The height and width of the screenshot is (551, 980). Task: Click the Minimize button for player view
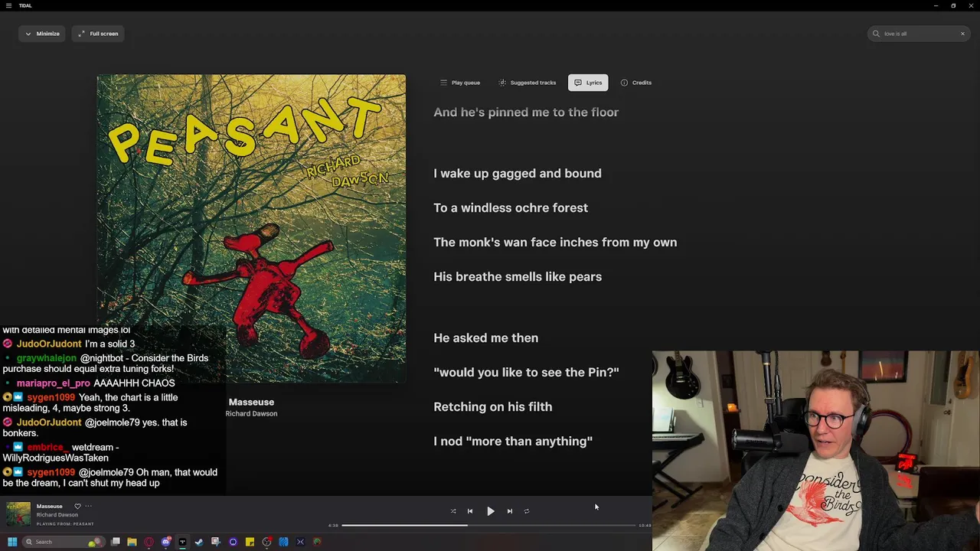tap(42, 34)
